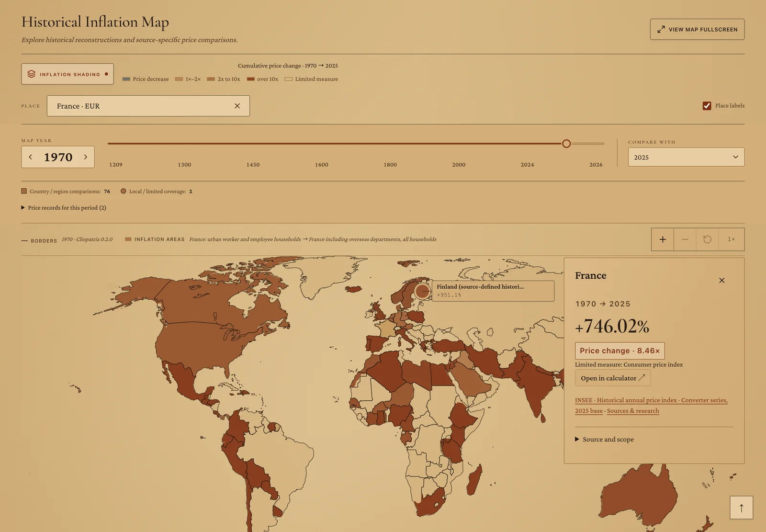Viewport: 766px width, 532px height.
Task: Click the over 10x legend swatch
Action: (x=250, y=79)
